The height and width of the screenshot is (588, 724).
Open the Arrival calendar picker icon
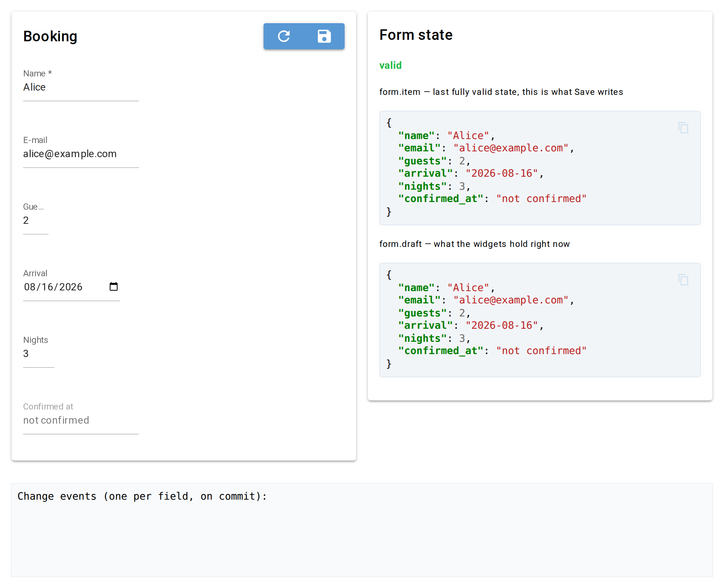tap(114, 287)
